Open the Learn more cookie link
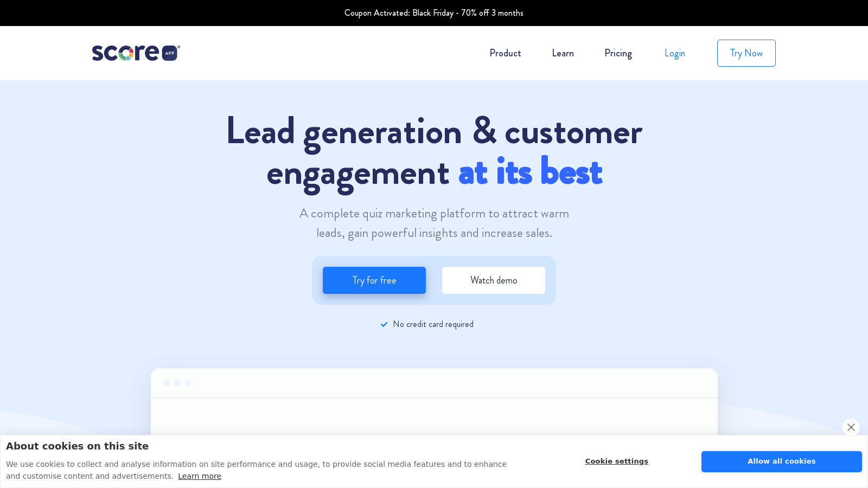Viewport: 868px width, 488px height. [x=200, y=476]
